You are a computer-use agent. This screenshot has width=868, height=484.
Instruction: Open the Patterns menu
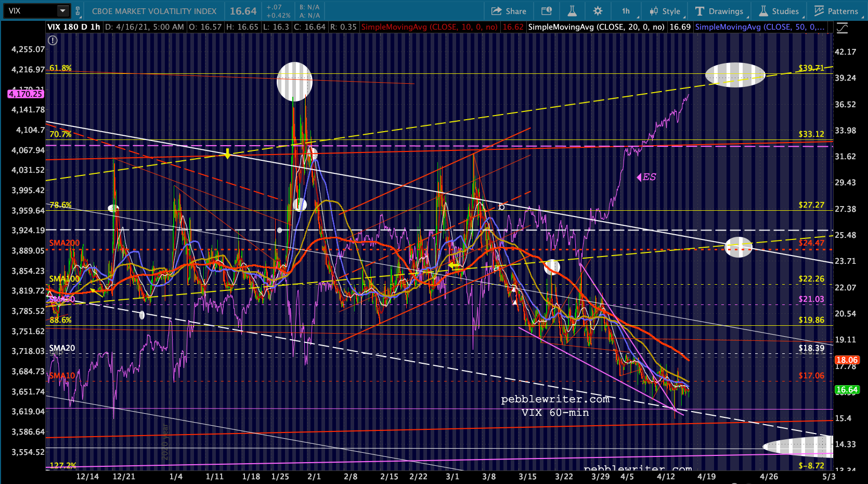[836, 11]
